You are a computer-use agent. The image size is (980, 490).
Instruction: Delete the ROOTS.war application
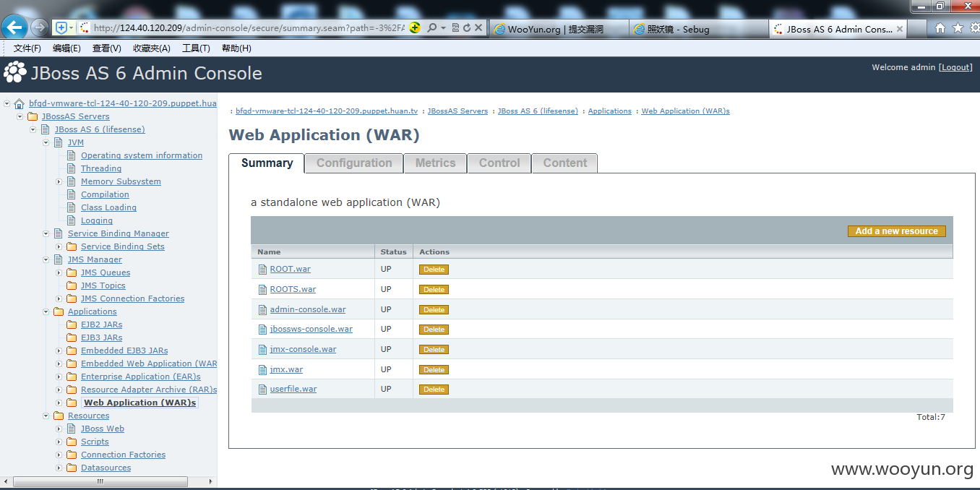pos(434,290)
